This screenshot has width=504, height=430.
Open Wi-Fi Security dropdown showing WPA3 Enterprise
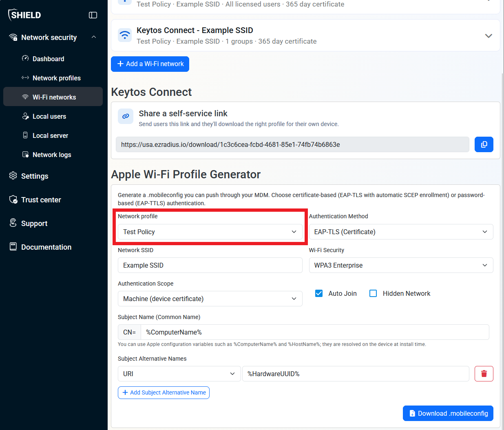click(x=401, y=265)
